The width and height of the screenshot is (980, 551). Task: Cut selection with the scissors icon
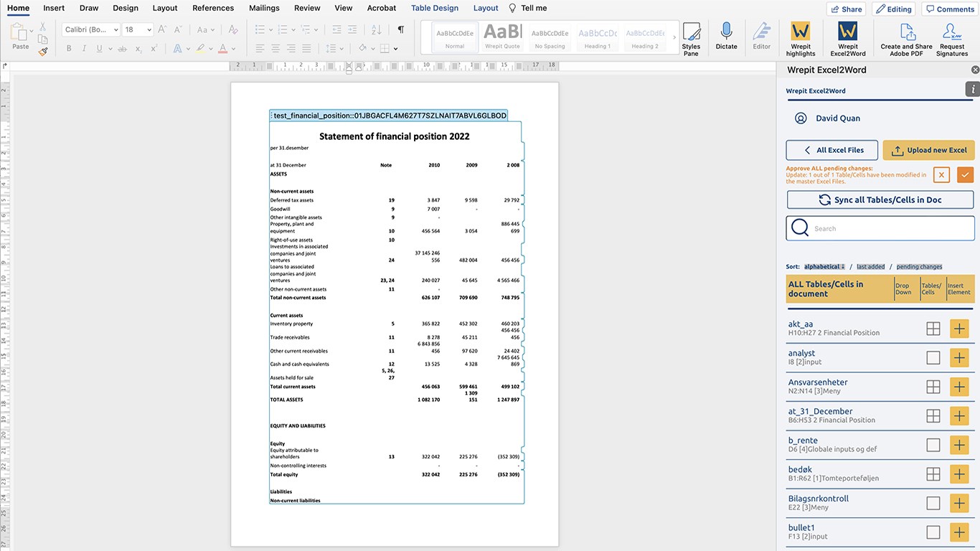[43, 27]
